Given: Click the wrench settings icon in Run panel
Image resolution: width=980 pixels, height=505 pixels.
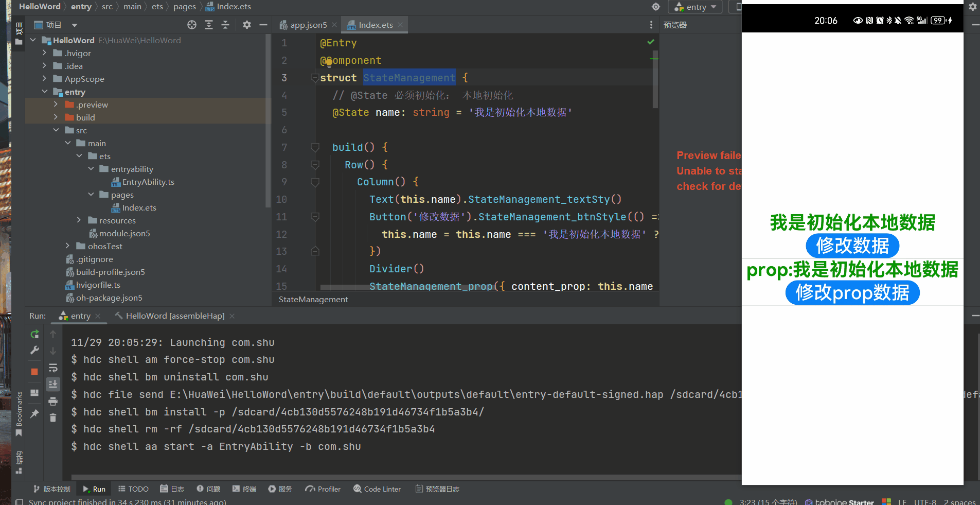Looking at the screenshot, I should 34,351.
